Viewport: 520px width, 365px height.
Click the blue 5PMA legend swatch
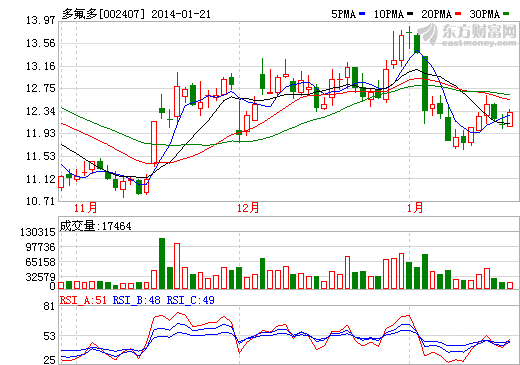(x=362, y=14)
